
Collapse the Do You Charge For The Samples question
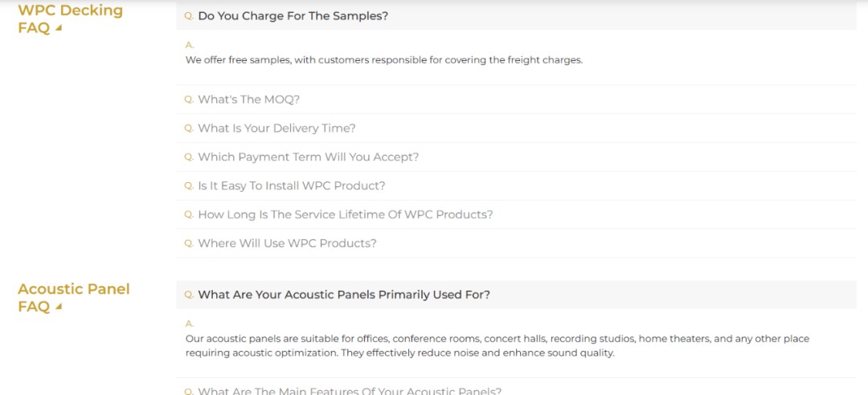point(293,16)
